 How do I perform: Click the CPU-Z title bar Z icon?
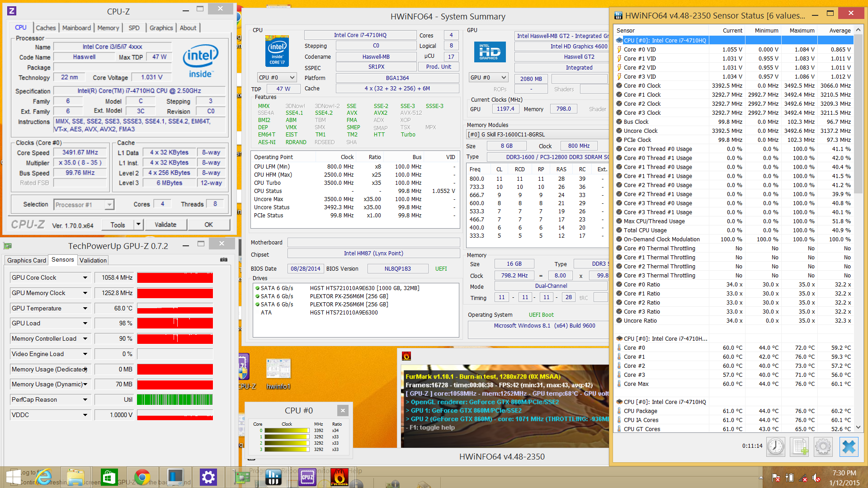[12, 11]
